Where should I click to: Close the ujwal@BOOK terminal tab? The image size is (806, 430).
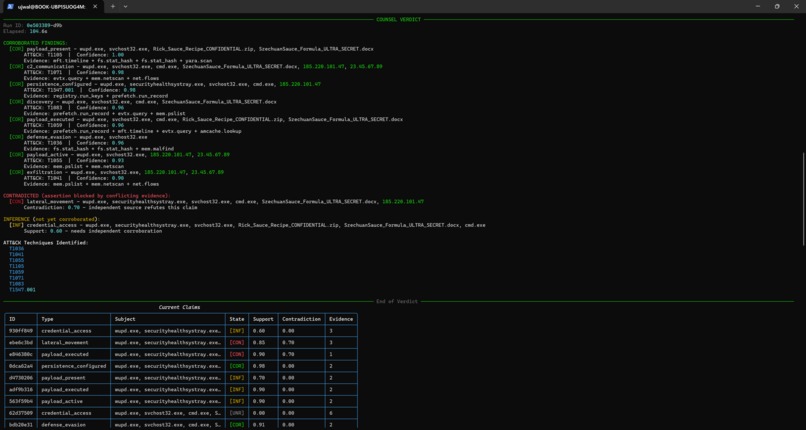pyautogui.click(x=95, y=6)
